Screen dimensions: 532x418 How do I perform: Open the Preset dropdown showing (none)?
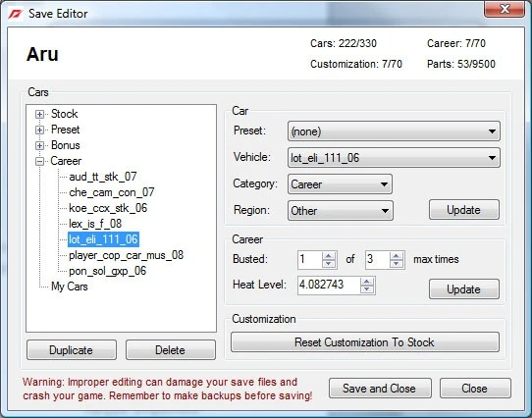394,131
